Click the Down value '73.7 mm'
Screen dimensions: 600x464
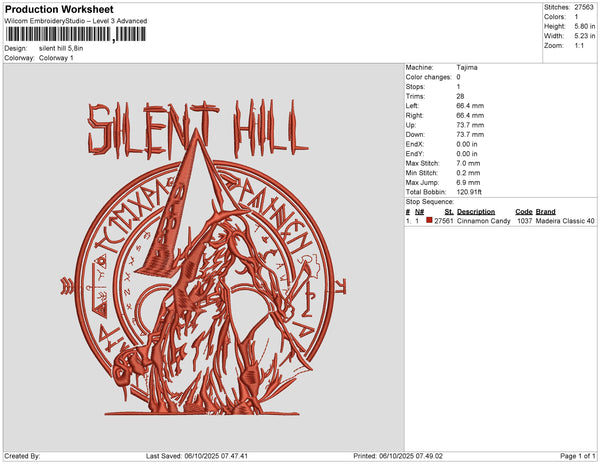point(470,135)
